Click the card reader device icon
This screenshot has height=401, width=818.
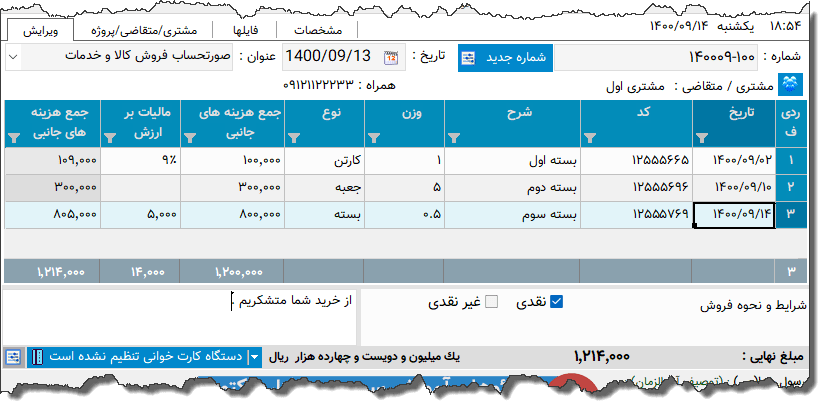pos(36,356)
